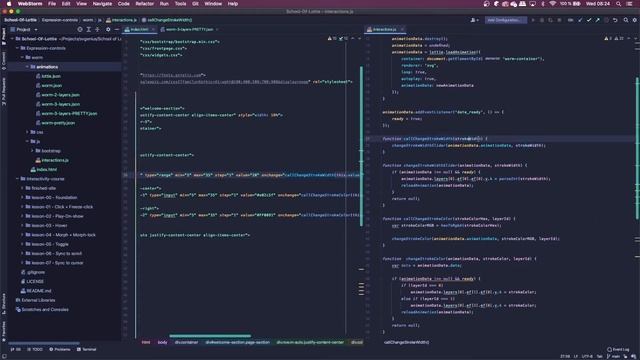Open the Apple menu

[x=9, y=4]
